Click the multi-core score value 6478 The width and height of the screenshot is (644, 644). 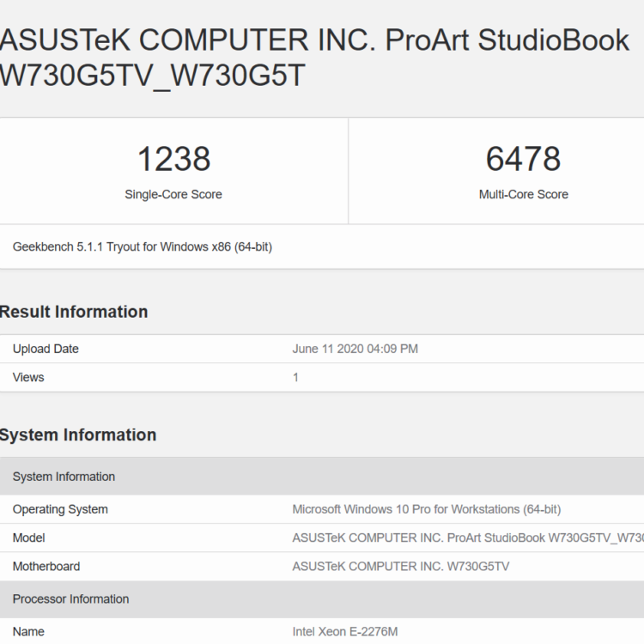click(523, 159)
